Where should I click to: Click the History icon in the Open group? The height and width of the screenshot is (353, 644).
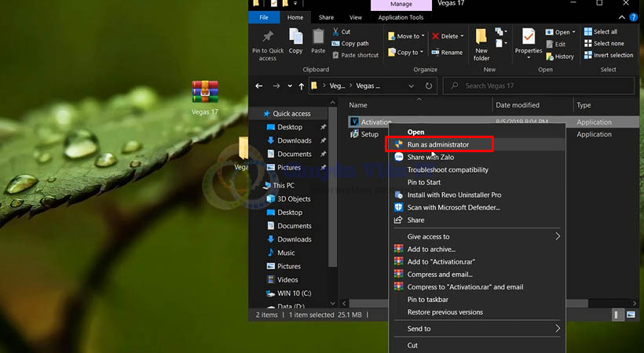click(x=558, y=56)
